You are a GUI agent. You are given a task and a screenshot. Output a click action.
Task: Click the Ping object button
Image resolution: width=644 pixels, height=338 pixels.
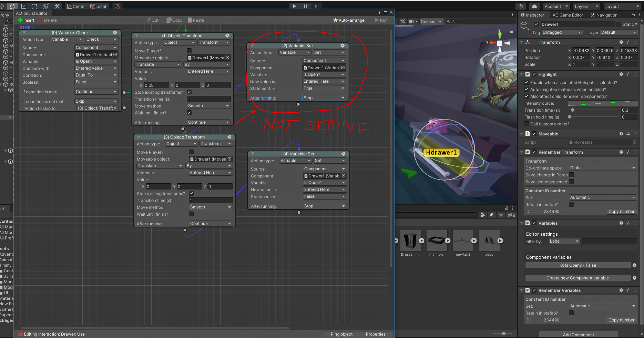[x=341, y=334]
